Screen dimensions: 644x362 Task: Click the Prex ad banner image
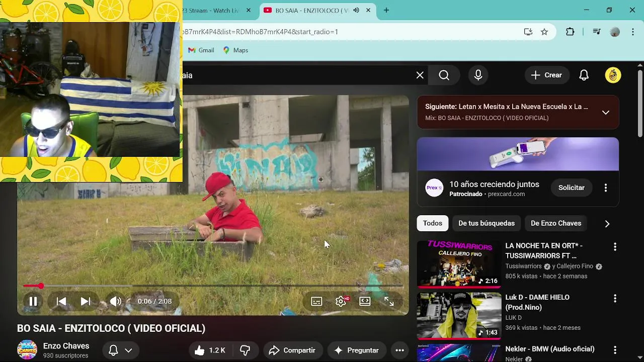(518, 154)
